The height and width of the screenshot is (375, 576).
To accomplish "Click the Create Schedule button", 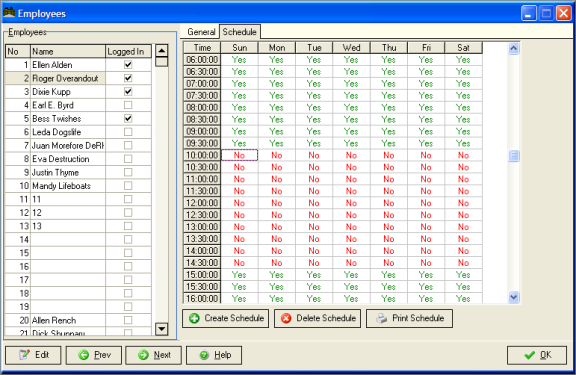I will [226, 318].
